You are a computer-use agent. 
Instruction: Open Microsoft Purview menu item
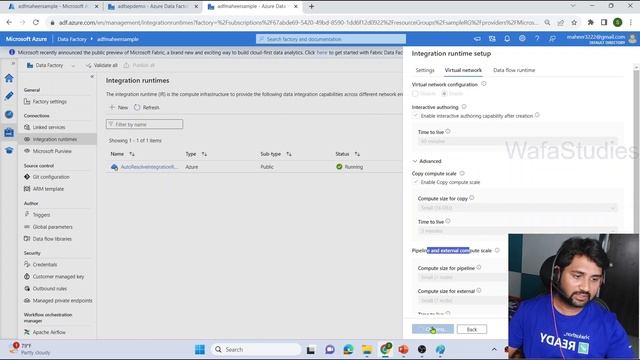coord(52,151)
